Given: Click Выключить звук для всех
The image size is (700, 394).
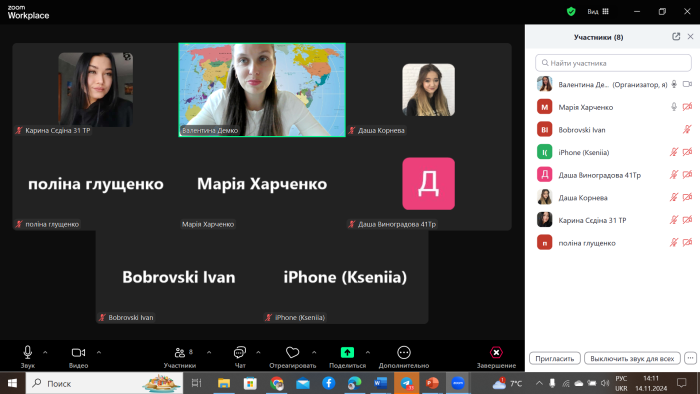Looking at the screenshot, I should click(632, 358).
